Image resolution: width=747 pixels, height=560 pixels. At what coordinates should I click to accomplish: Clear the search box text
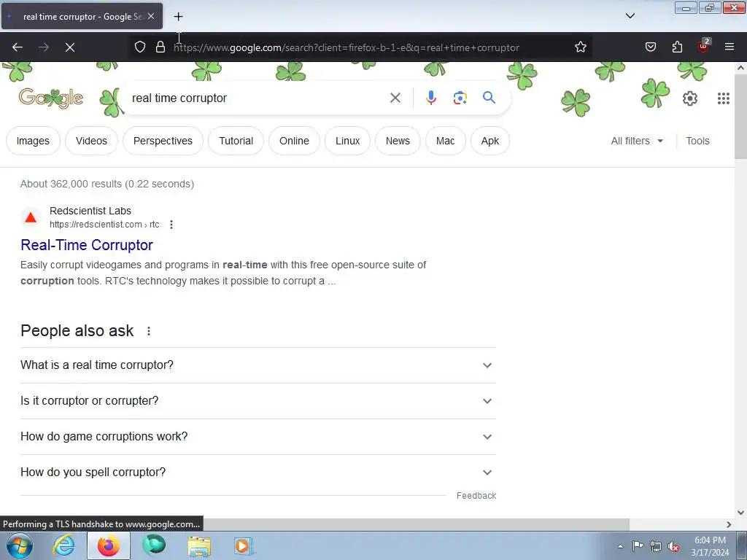pos(395,98)
